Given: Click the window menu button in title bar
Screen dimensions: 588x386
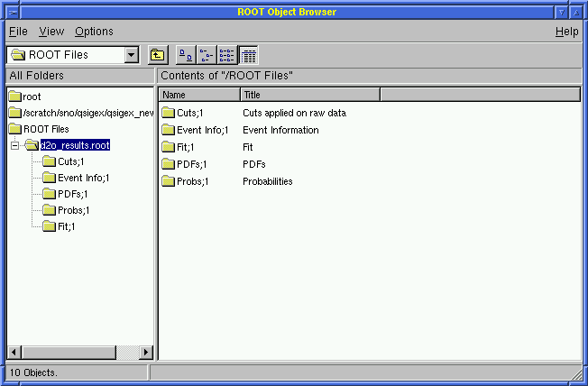Looking at the screenshot, I should pyautogui.click(x=13, y=13).
